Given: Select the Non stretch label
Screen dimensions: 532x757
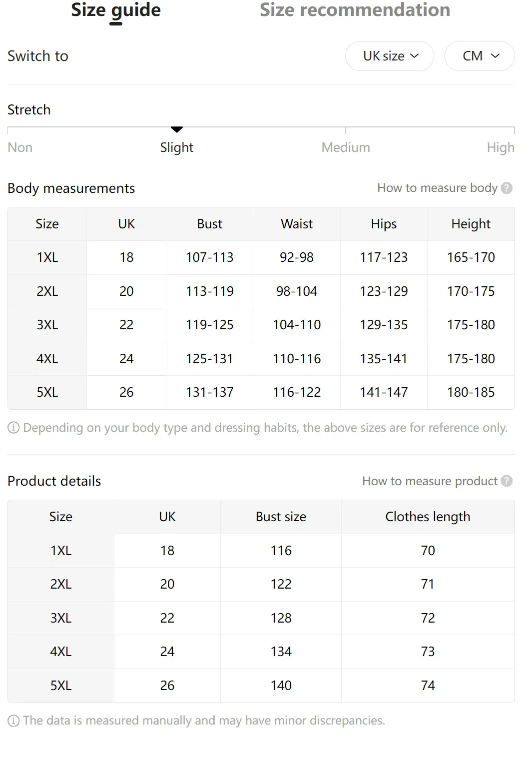Looking at the screenshot, I should tap(20, 147).
